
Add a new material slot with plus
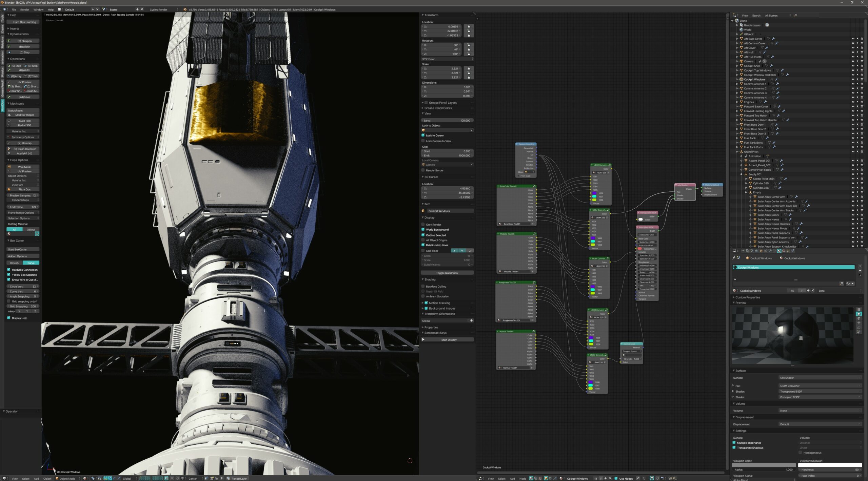tap(860, 266)
